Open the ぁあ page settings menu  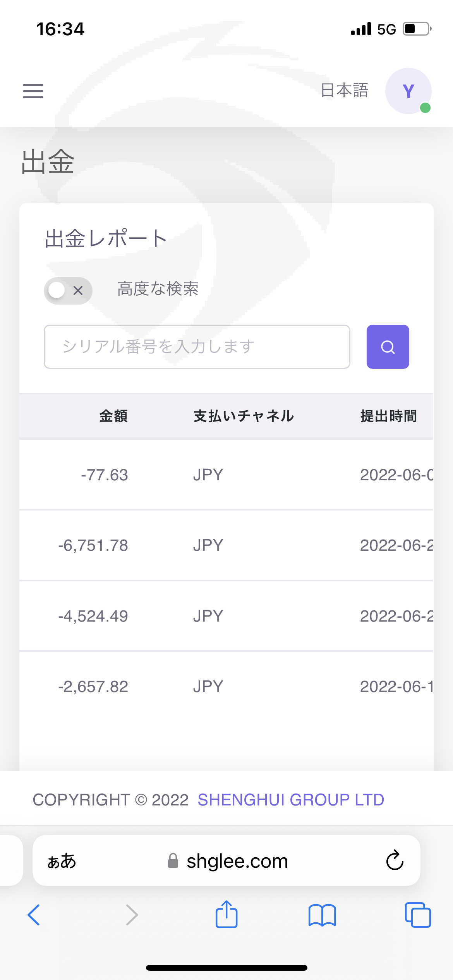[62, 861]
